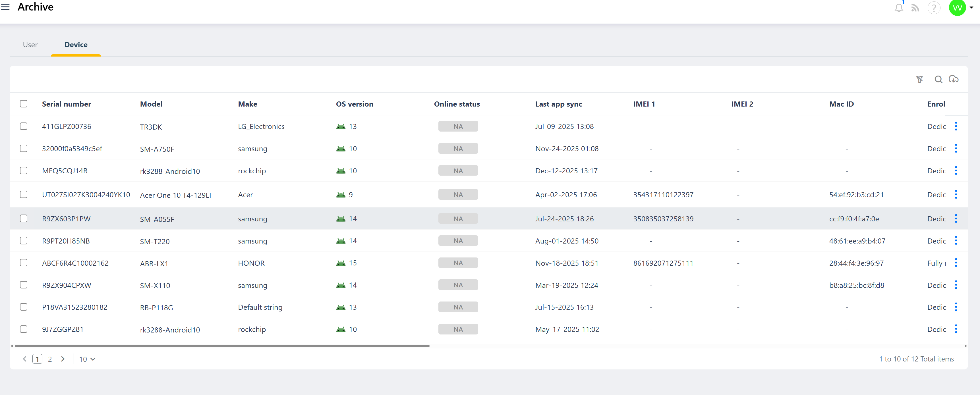Viewport: 980px width, 395px height.
Task: Click the RSS feed icon
Action: [915, 8]
